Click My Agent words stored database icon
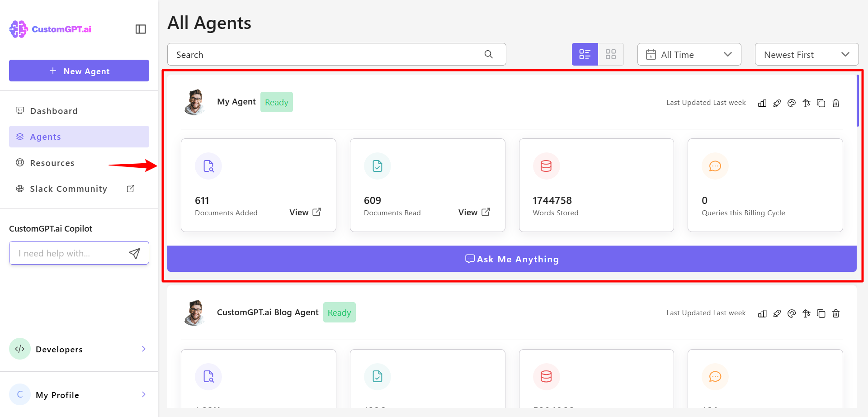 [x=546, y=166]
